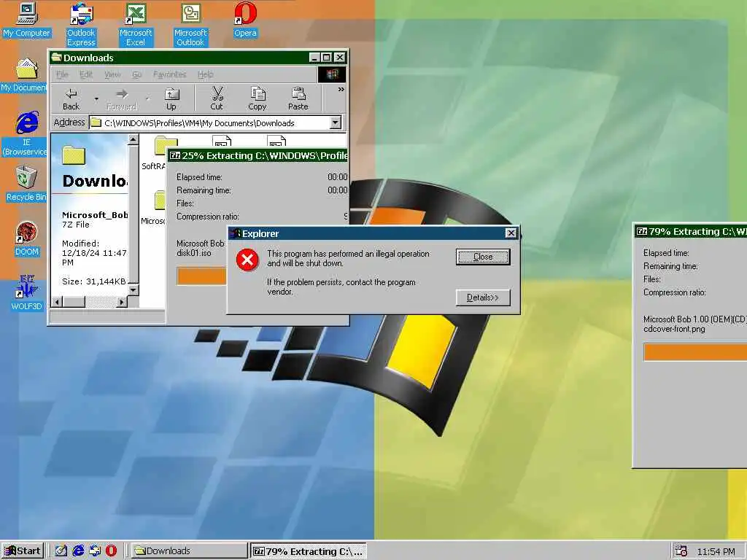This screenshot has height=560, width=747.
Task: Launch Internet Explorer from quick launch
Action: pyautogui.click(x=77, y=551)
